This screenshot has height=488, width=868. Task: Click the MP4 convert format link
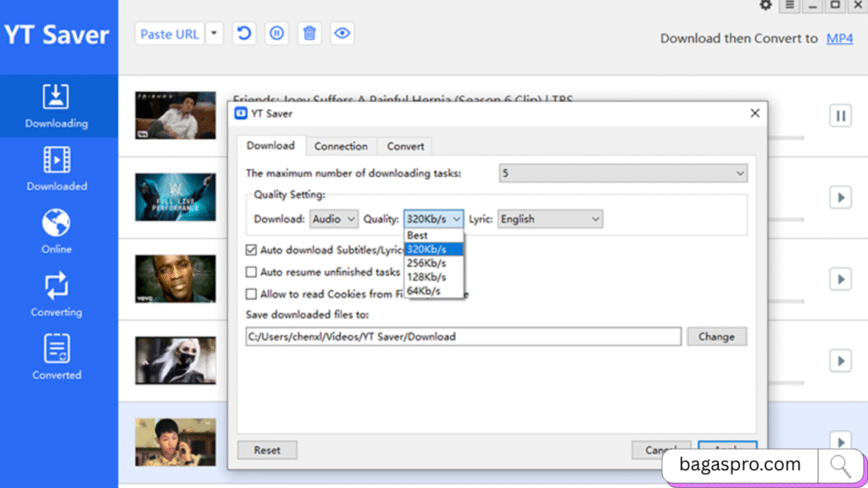(839, 38)
